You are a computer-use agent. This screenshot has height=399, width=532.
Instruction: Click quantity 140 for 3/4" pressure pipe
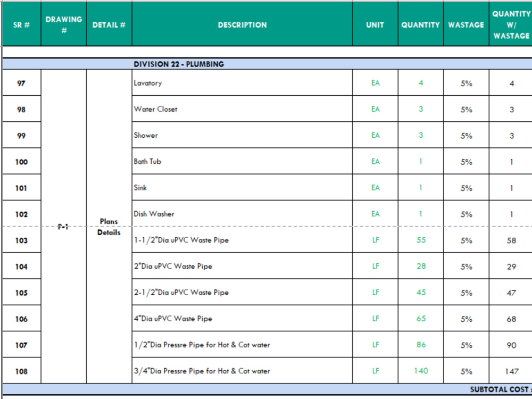(421, 371)
